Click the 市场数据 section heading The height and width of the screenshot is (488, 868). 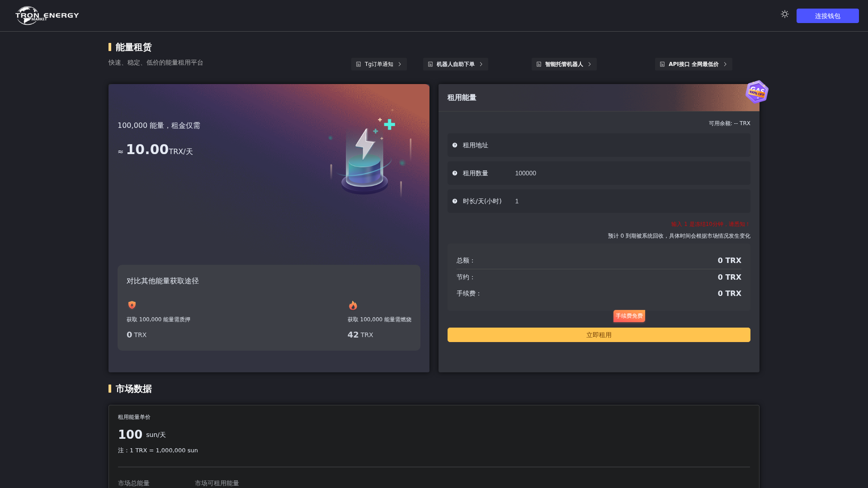pos(133,389)
